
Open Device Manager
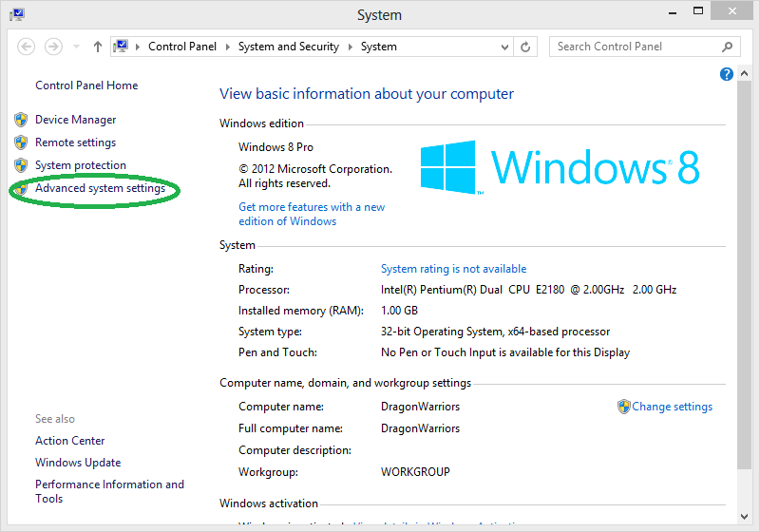[x=76, y=119]
